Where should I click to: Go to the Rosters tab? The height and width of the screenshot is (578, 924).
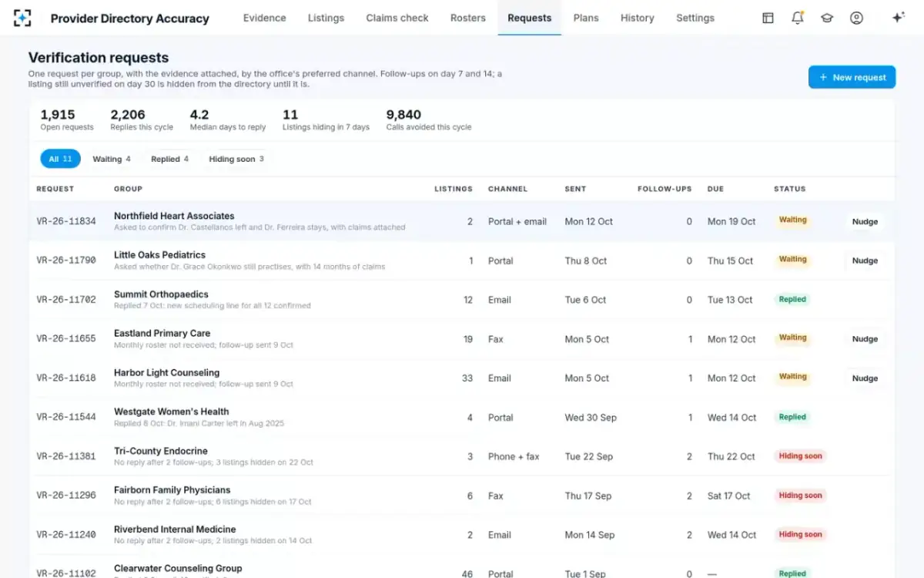(468, 18)
